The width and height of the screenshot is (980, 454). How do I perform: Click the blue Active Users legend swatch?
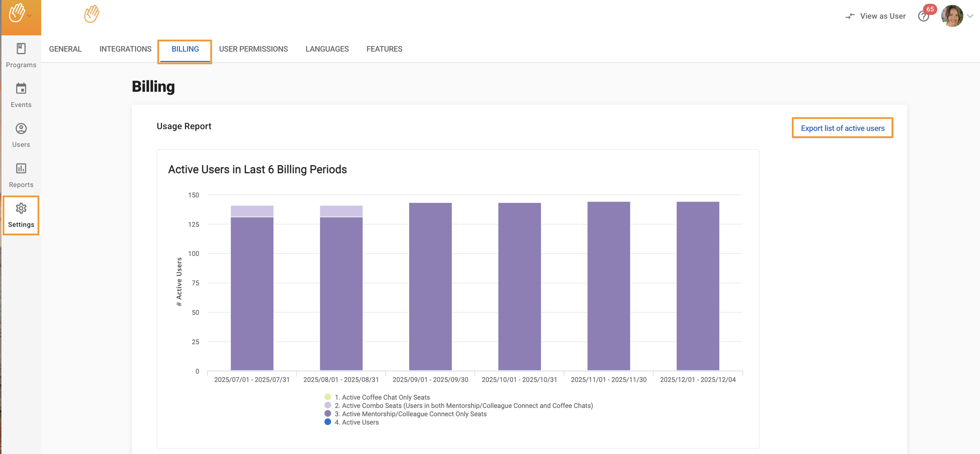[x=327, y=422]
